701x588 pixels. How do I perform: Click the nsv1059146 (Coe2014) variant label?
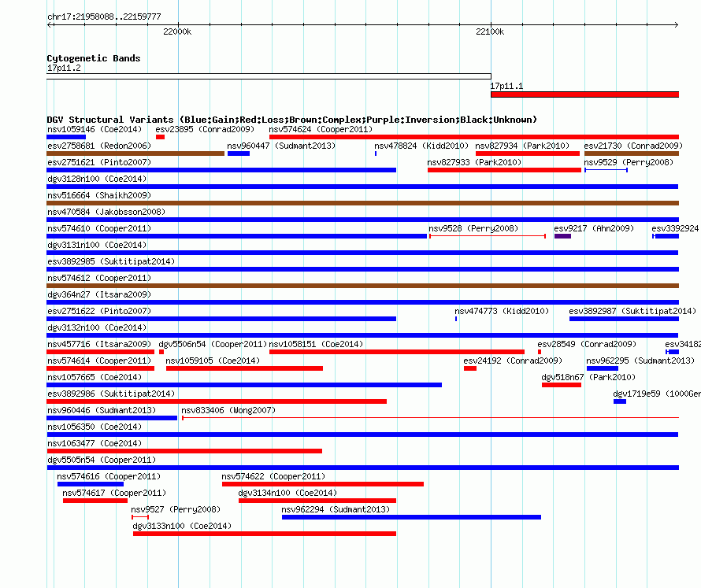click(95, 130)
